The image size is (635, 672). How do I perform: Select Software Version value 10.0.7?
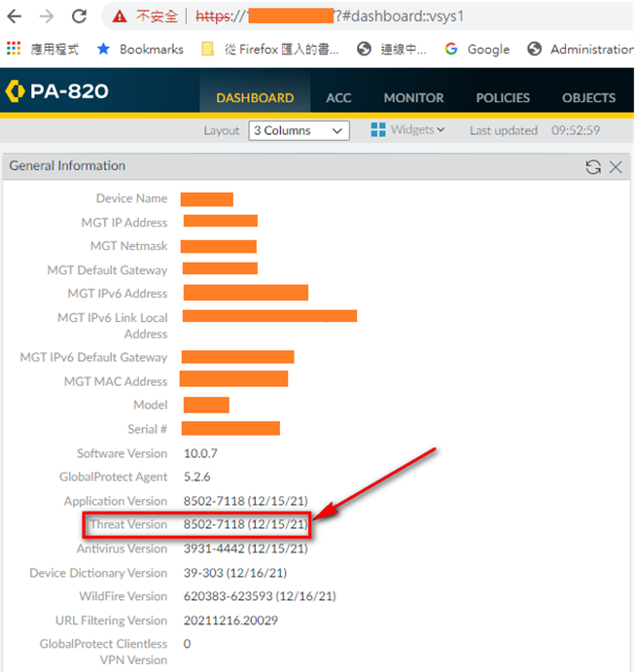200,453
